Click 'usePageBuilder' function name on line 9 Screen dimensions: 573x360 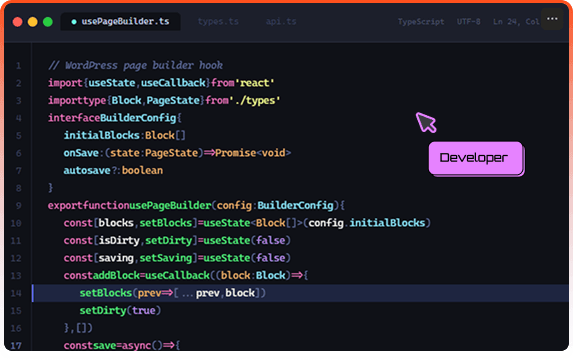pos(170,205)
